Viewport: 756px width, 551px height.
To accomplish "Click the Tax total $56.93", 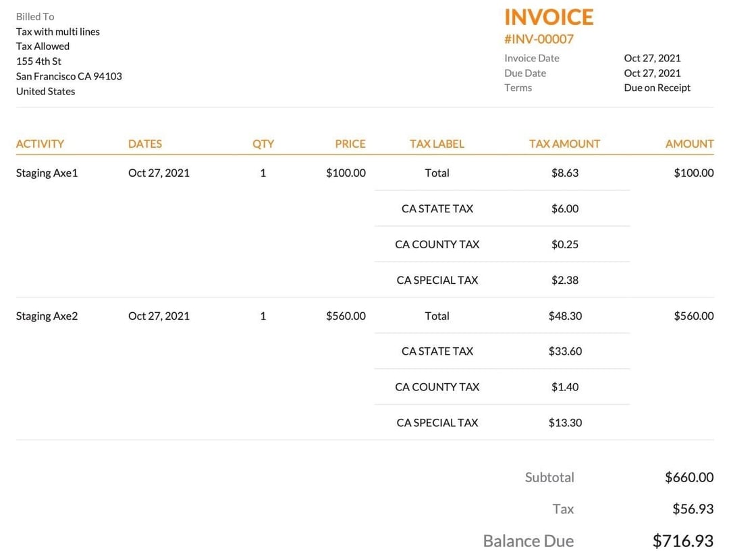I will click(x=693, y=509).
